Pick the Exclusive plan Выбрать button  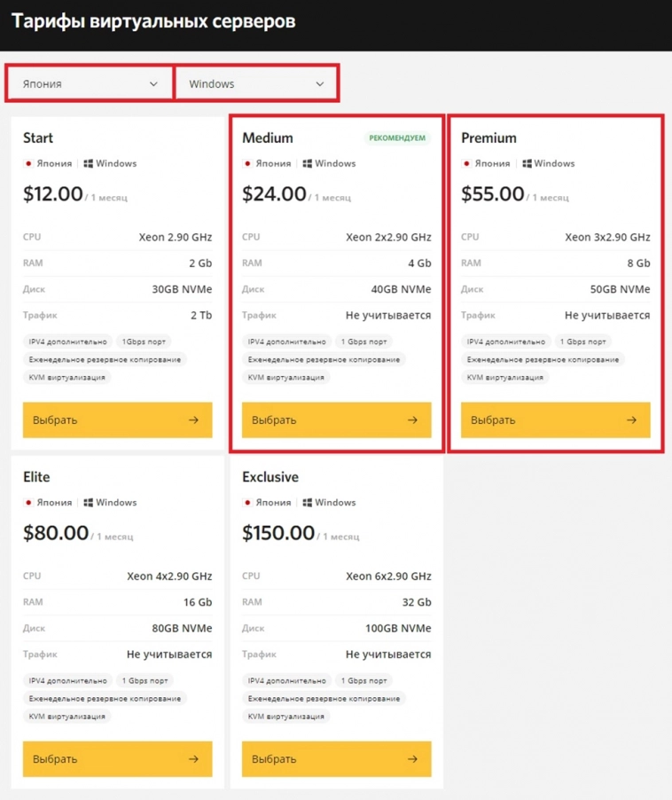(336, 759)
